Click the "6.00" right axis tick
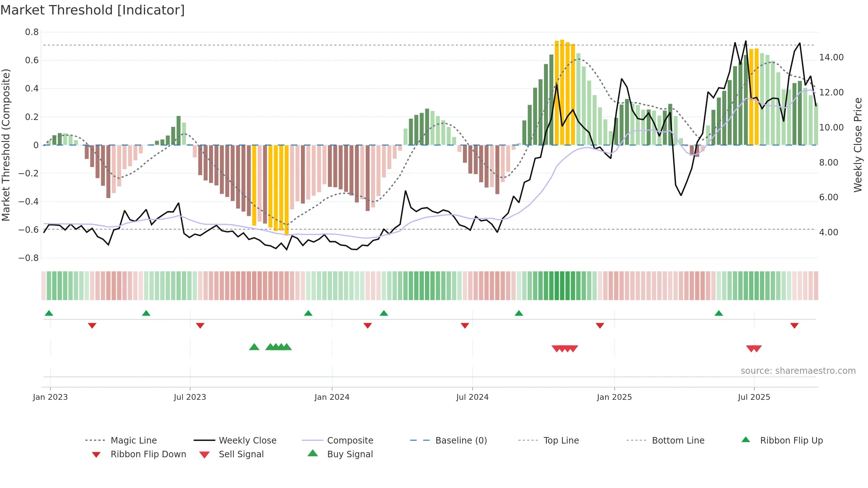The image size is (868, 488). pyautogui.click(x=829, y=197)
